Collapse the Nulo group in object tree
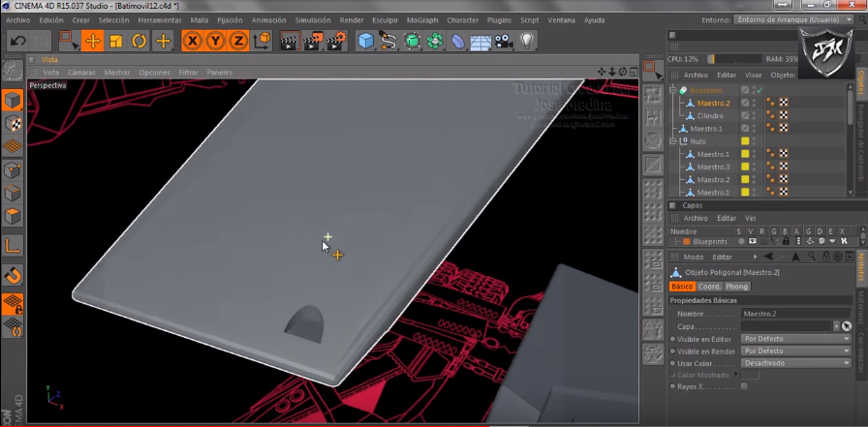This screenshot has height=427, width=868. (x=673, y=141)
